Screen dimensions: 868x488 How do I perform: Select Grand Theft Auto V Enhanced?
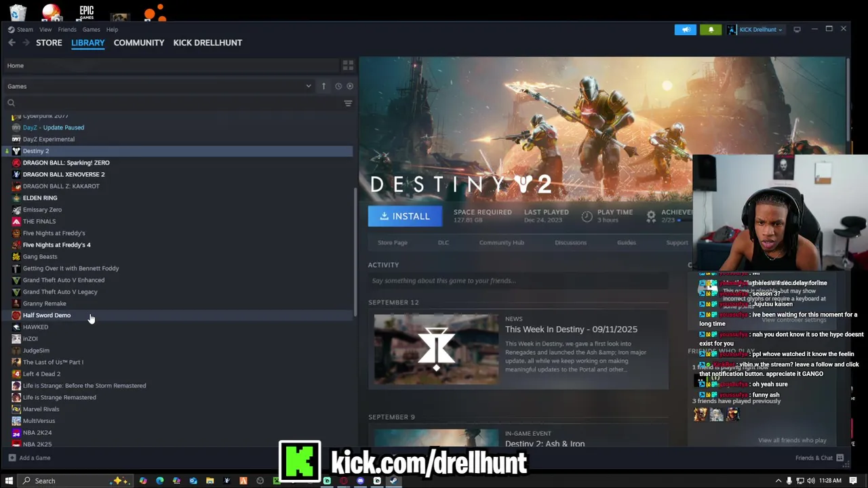pyautogui.click(x=63, y=280)
